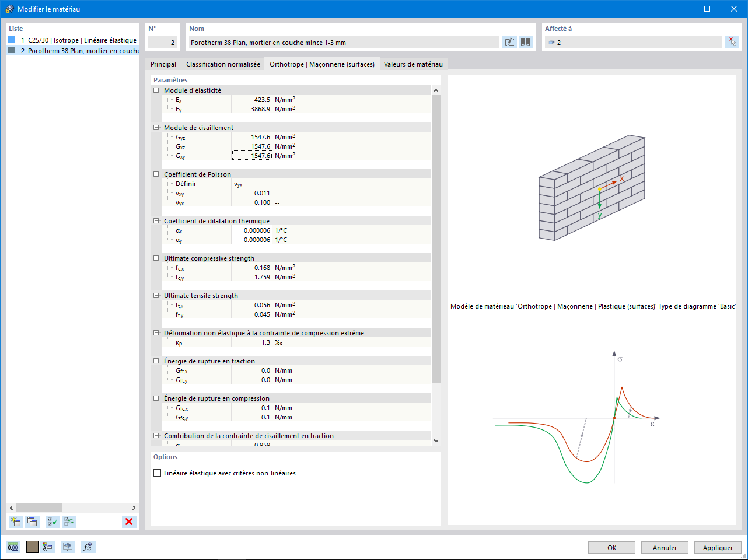Screen dimensions: 748x560
Task: Collapse the 'Coefficient de dilatation thermique' group
Action: 156,221
